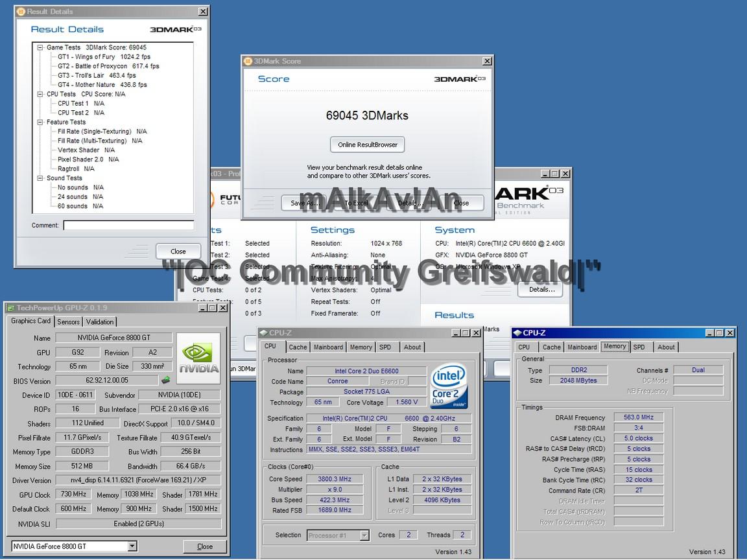Open Mainboard tab in CPU-Z CPU window
The height and width of the screenshot is (560, 747).
328,347
